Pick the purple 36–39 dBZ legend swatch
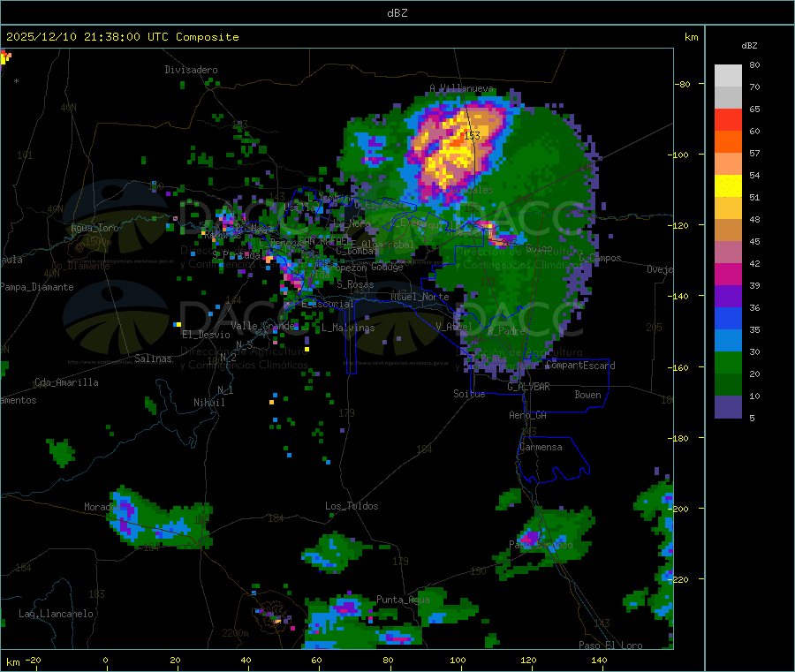The width and height of the screenshot is (795, 672). click(x=728, y=297)
